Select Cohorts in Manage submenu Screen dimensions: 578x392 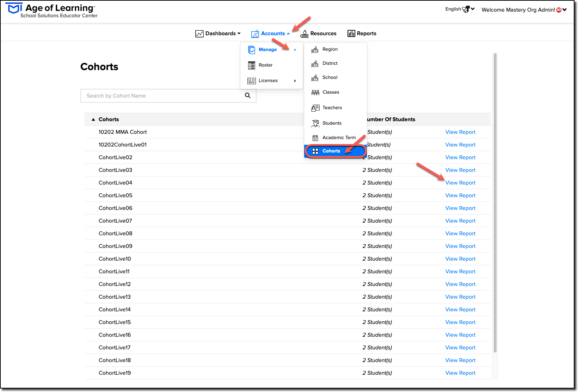click(x=336, y=151)
